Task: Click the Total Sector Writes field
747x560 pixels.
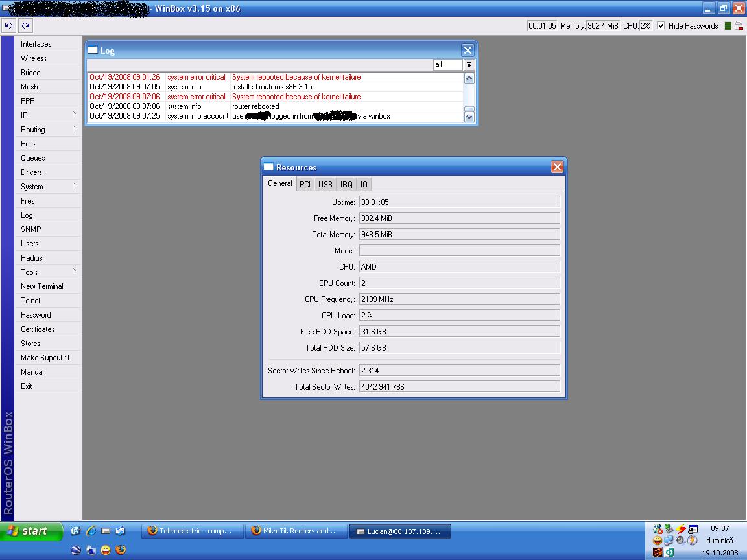Action: [459, 387]
